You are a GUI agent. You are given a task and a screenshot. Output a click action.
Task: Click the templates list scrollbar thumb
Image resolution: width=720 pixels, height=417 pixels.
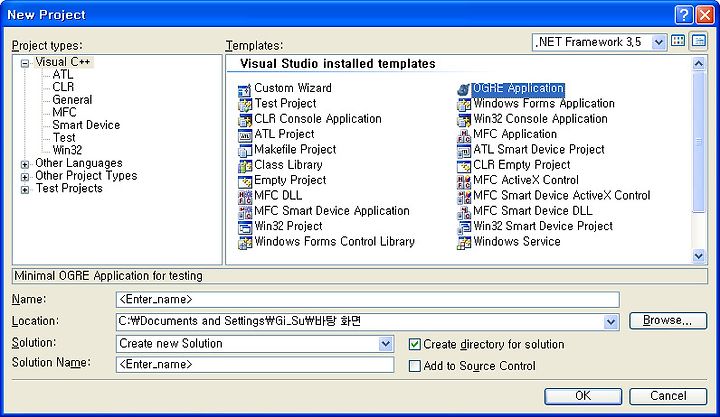[x=699, y=141]
